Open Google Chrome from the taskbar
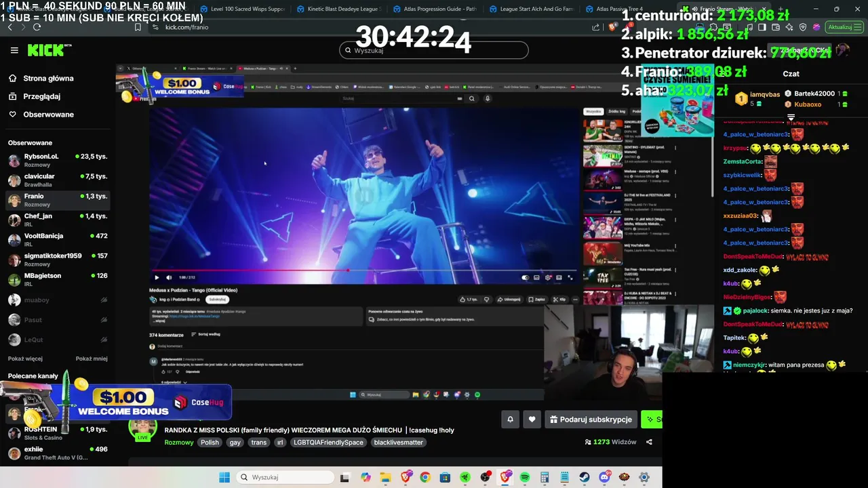The width and height of the screenshot is (868, 488). [425, 477]
